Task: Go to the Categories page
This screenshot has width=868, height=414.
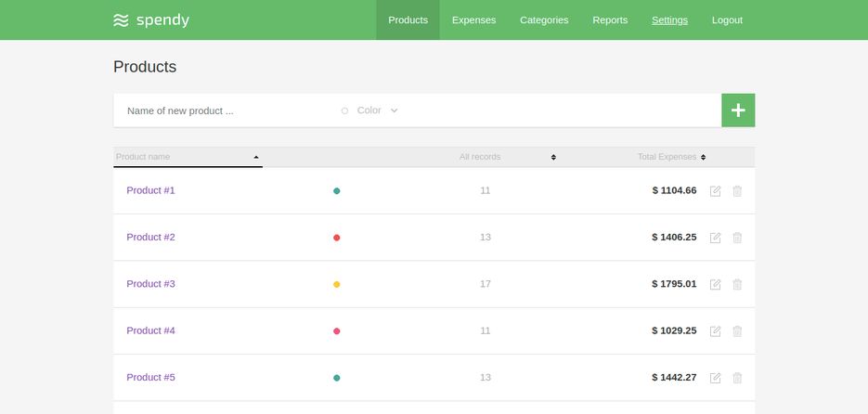Action: pyautogui.click(x=544, y=19)
